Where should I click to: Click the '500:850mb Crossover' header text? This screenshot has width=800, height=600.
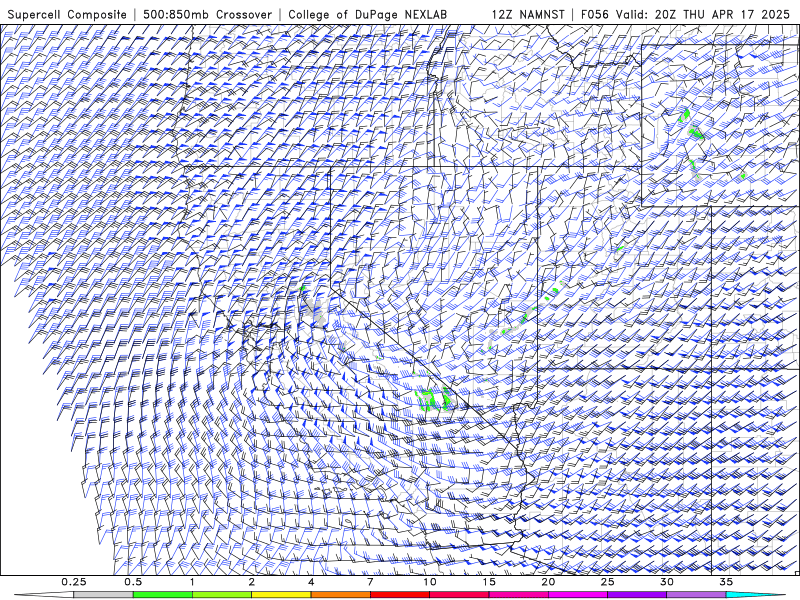pyautogui.click(x=207, y=15)
